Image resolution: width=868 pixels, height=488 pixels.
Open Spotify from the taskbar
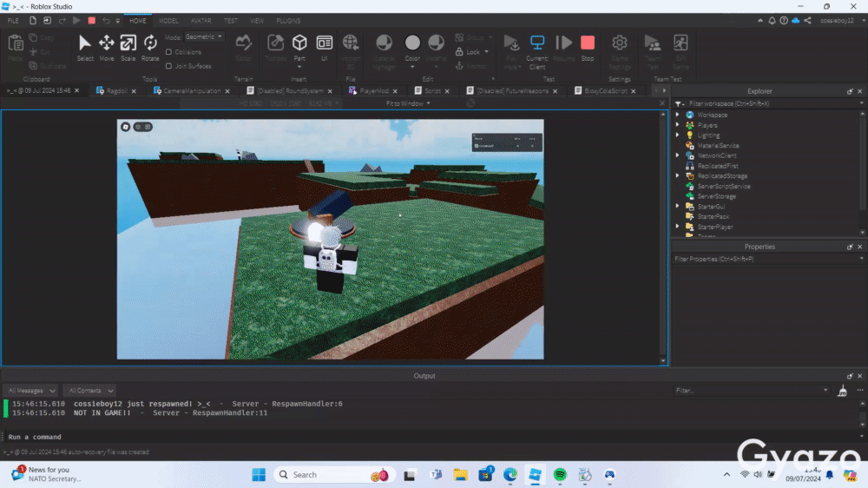pos(560,475)
